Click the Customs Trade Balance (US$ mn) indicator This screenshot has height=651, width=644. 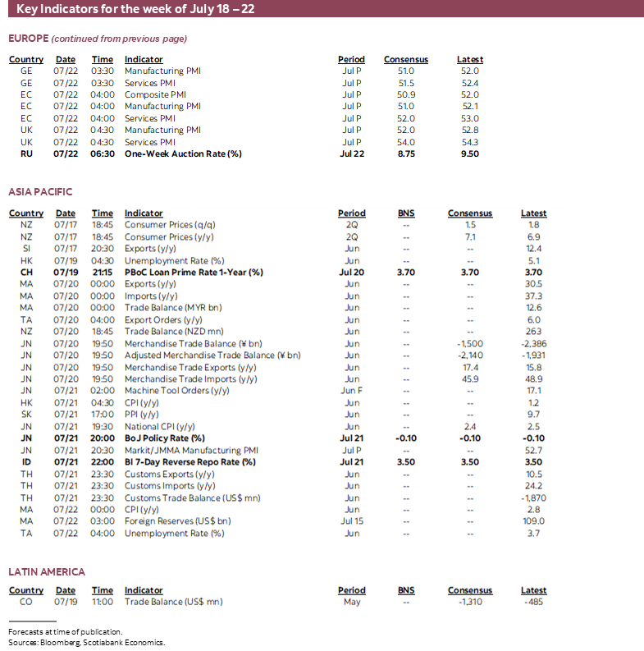point(192,497)
